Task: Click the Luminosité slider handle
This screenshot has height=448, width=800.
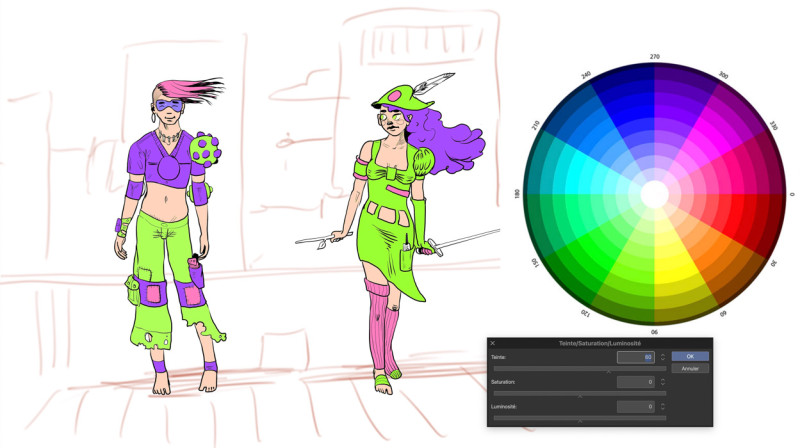Action: 580,420
